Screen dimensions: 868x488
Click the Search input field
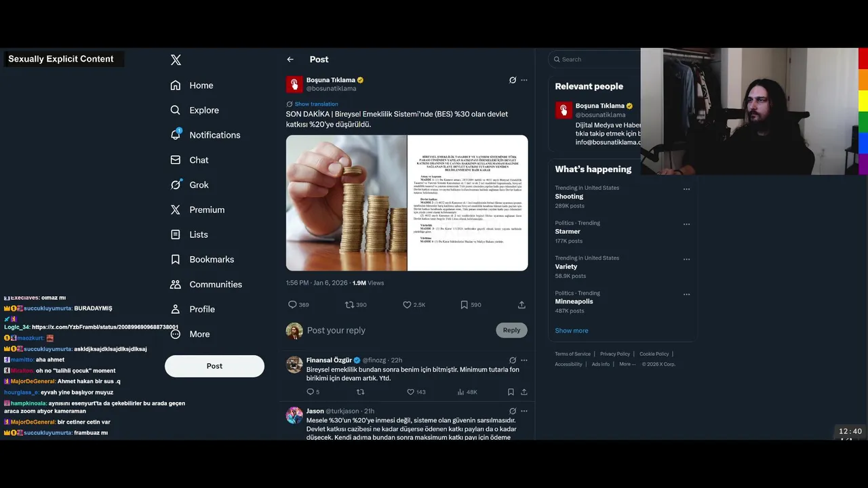point(597,60)
